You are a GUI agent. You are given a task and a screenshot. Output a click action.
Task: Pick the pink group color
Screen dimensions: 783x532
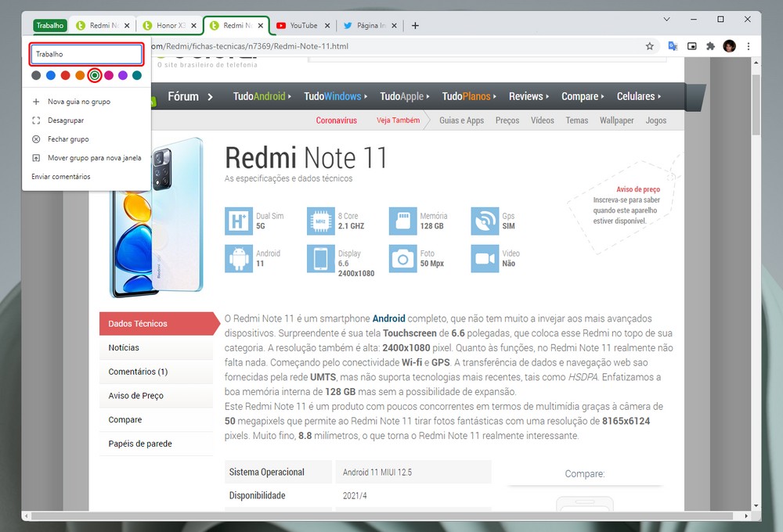click(x=109, y=75)
